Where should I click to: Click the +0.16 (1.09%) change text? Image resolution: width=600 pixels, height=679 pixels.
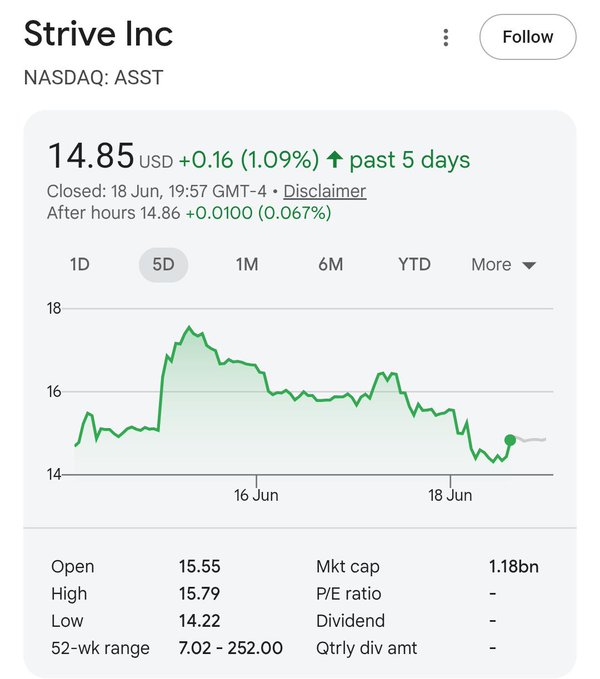click(x=249, y=160)
